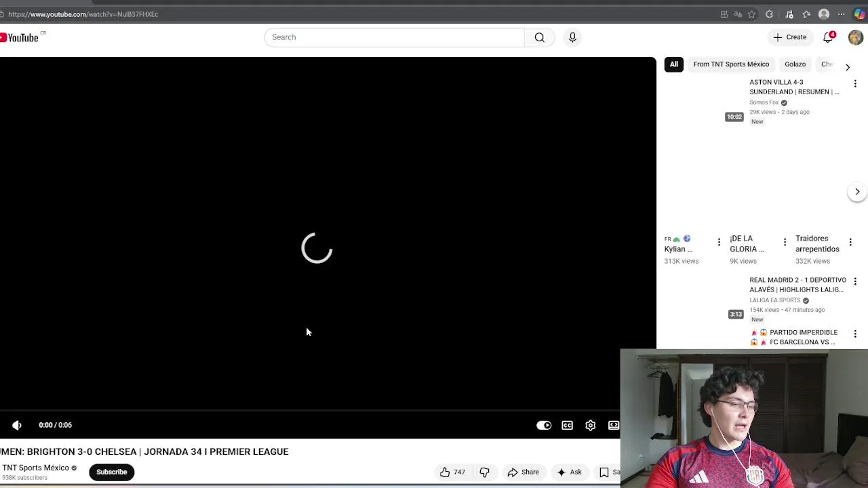Select the All filter chip
Image resolution: width=868 pixels, height=488 pixels.
coord(674,64)
